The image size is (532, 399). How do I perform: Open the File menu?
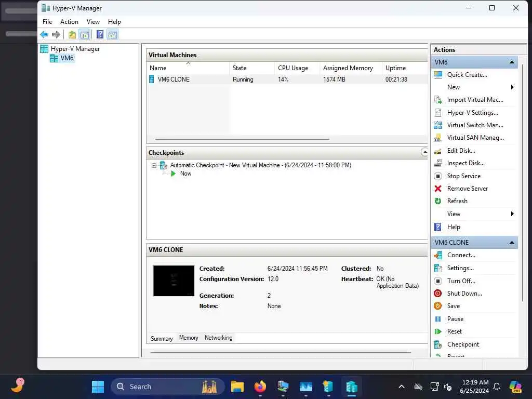[x=47, y=22]
